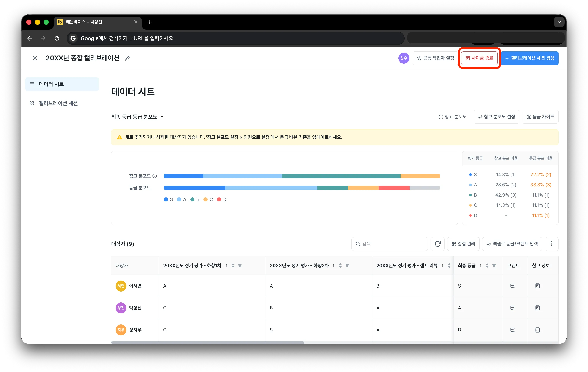Click info icon beside 참고 분포도 chart label
Viewport: 588px width, 372px height.
(x=155, y=176)
